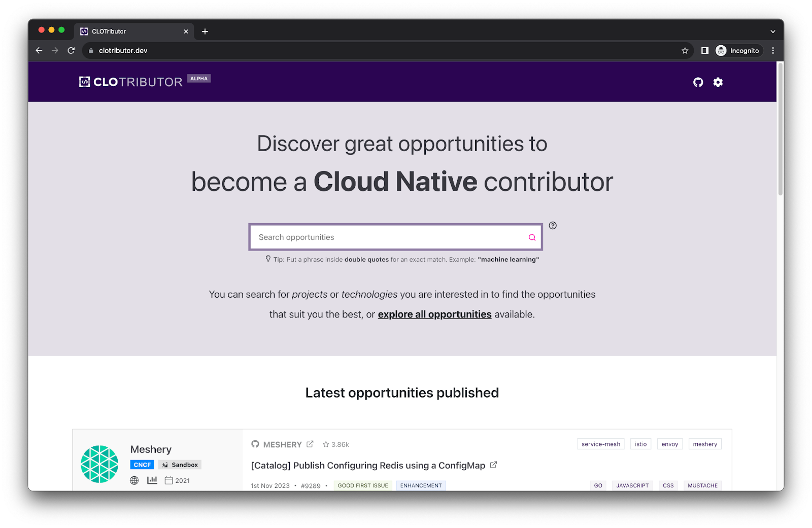Open Meshery stats chart icon
This screenshot has width=812, height=528.
pos(152,480)
